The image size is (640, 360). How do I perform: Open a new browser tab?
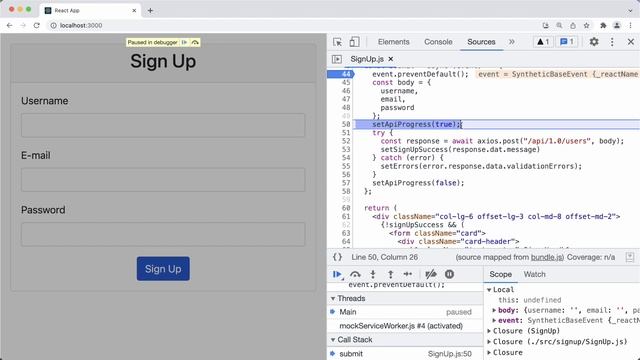coord(150,11)
